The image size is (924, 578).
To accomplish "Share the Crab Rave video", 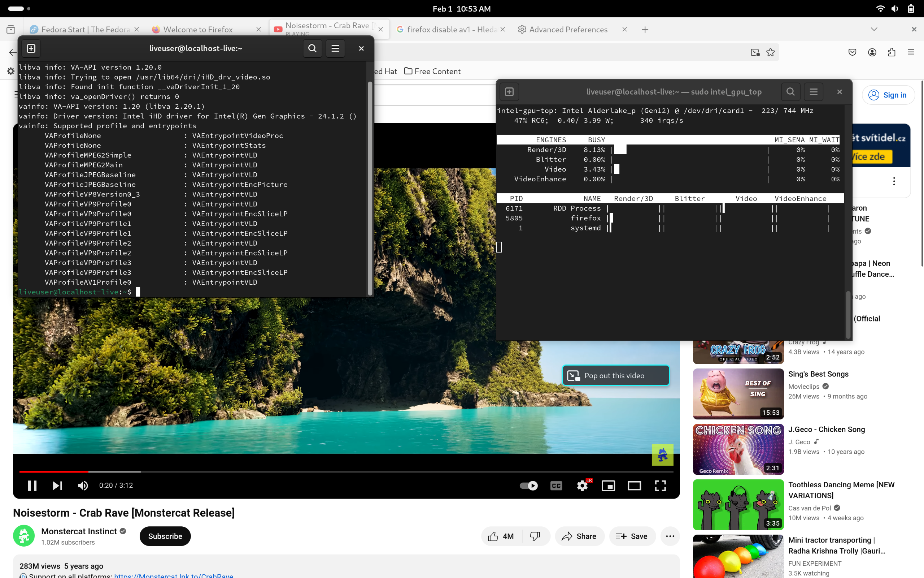I will tap(579, 536).
